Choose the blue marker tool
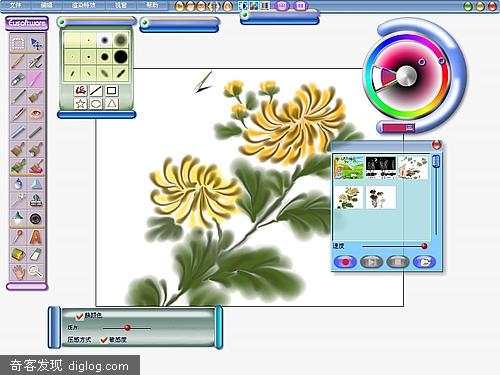 pos(18,131)
